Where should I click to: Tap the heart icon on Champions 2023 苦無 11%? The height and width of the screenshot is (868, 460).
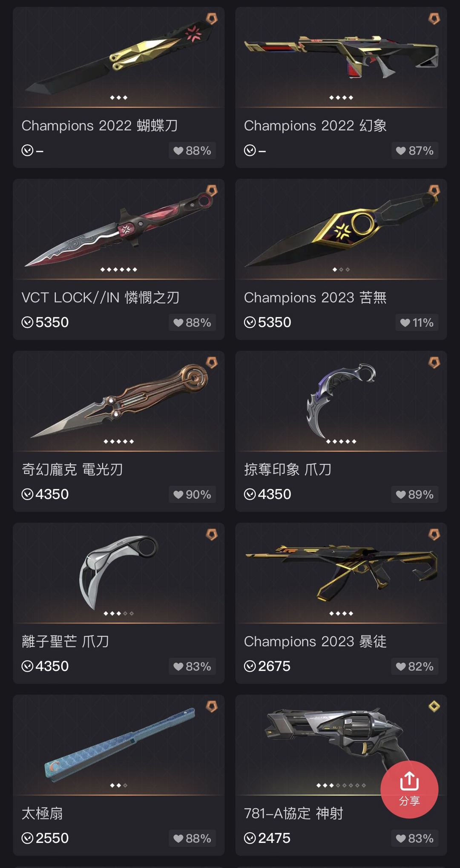(405, 323)
